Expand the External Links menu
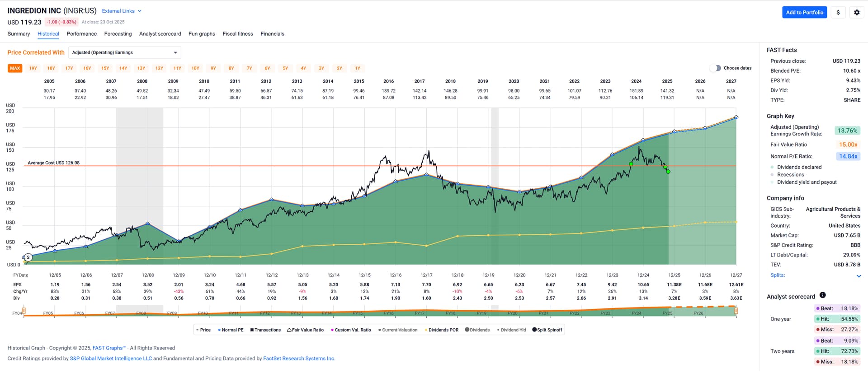The image size is (868, 373). coord(121,11)
